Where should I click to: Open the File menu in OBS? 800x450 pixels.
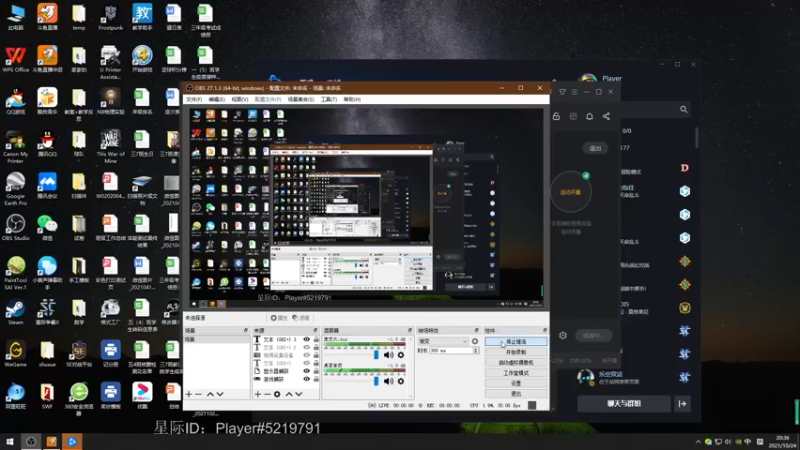[x=194, y=99]
